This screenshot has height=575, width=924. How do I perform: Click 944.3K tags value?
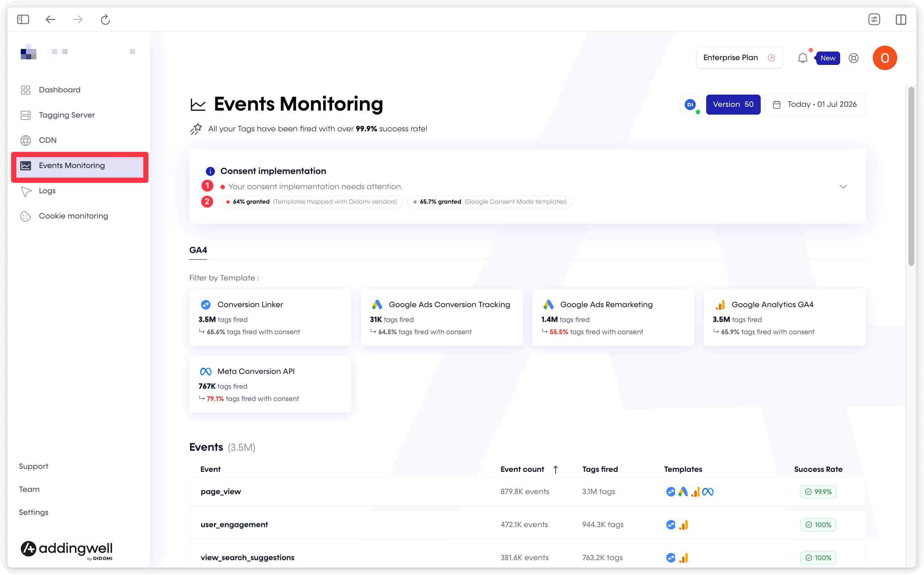[603, 525]
